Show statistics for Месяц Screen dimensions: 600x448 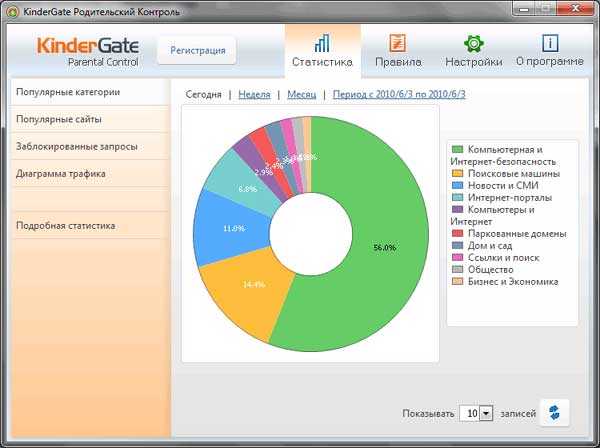tap(302, 94)
